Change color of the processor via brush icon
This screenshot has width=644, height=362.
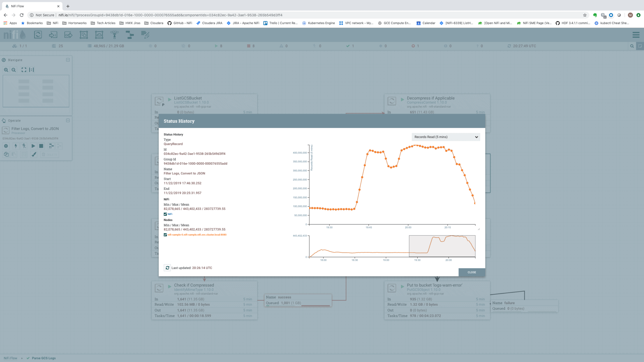point(34,154)
